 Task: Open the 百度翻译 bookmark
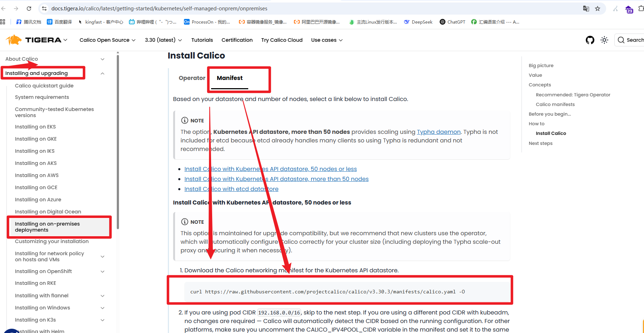click(x=59, y=22)
